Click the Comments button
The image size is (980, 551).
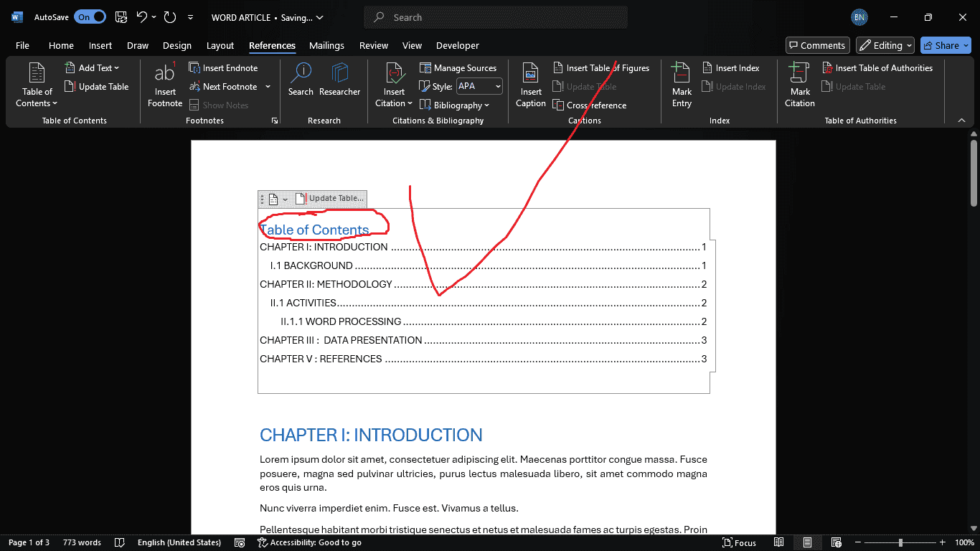coord(817,45)
